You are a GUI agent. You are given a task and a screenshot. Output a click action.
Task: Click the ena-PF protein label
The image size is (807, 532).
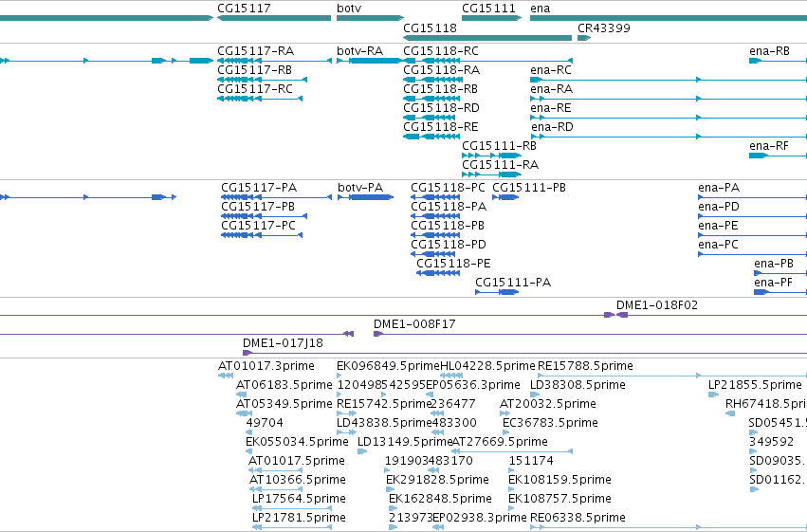(773, 283)
